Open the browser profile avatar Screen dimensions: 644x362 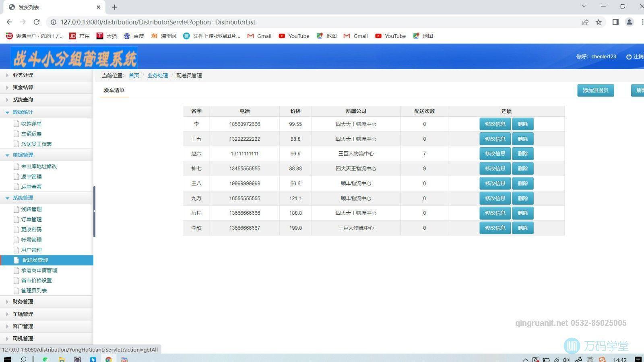pyautogui.click(x=629, y=22)
